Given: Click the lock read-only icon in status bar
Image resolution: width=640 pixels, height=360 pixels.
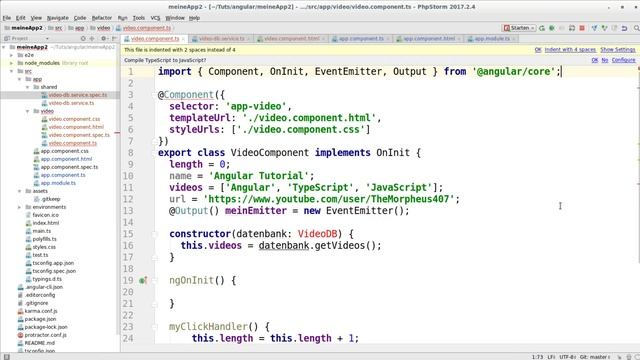Looking at the screenshot, I should pos(619,357).
